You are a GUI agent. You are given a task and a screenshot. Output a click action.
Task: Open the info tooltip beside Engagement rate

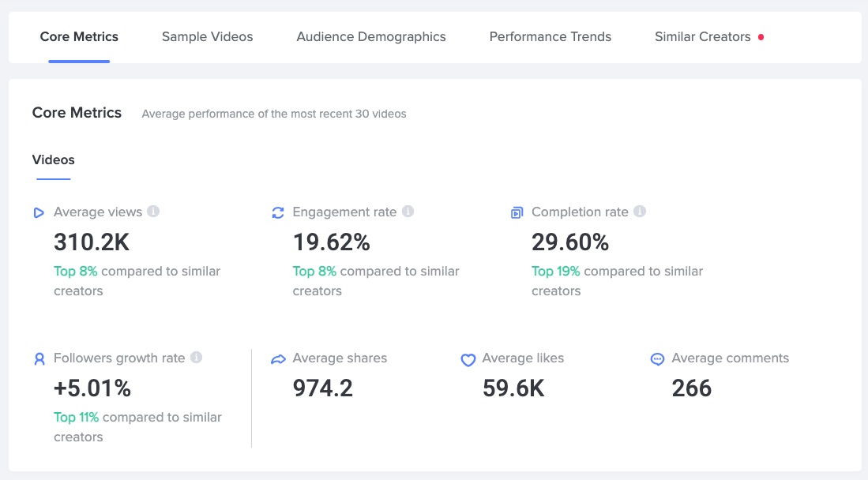coord(408,212)
